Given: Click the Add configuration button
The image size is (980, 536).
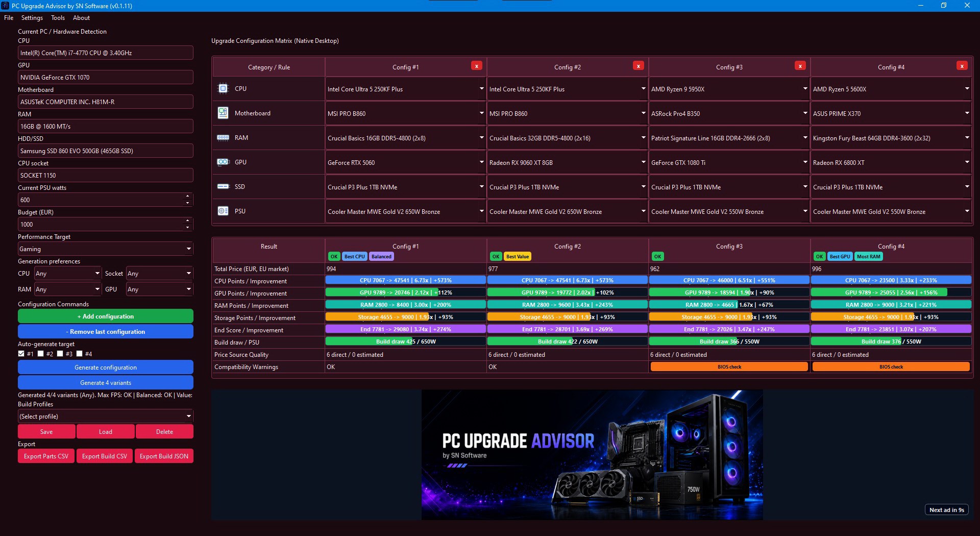Looking at the screenshot, I should [x=105, y=316].
